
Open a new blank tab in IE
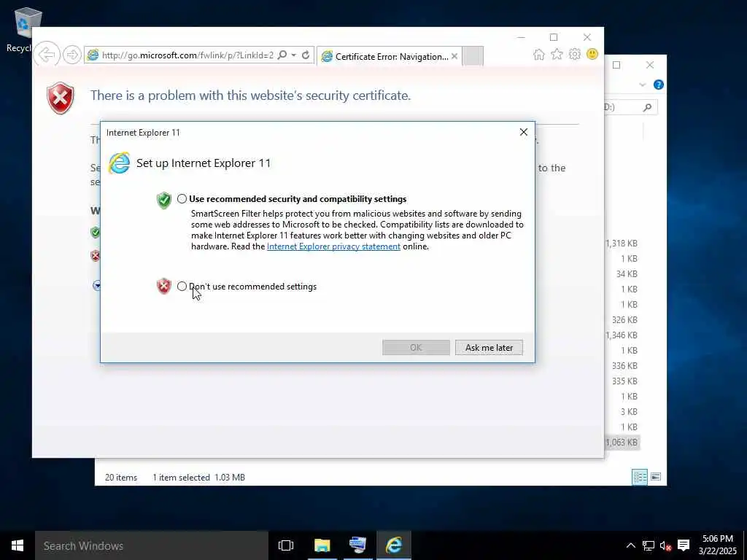(473, 56)
